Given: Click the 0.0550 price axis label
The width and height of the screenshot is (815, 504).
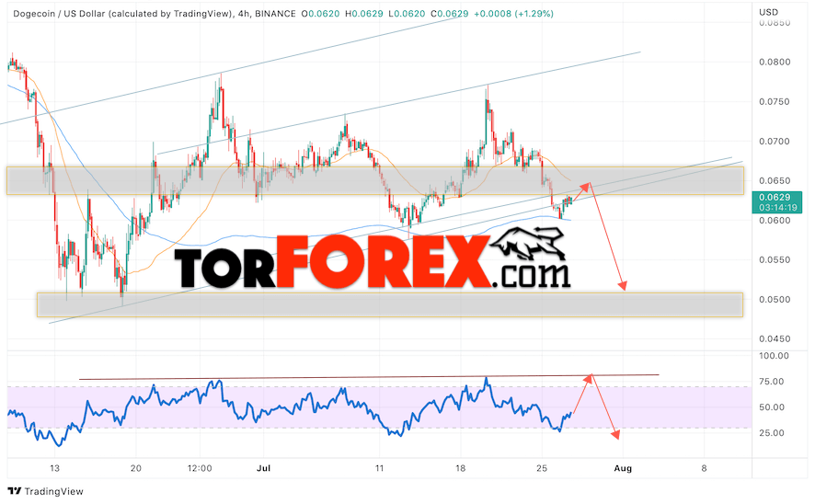Looking at the screenshot, I should tap(775, 259).
